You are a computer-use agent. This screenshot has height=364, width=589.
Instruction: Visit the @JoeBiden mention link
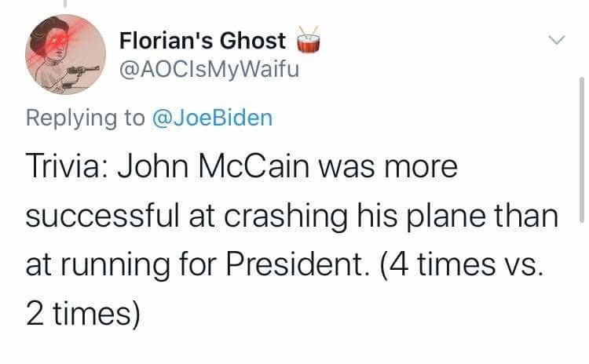pyautogui.click(x=210, y=118)
